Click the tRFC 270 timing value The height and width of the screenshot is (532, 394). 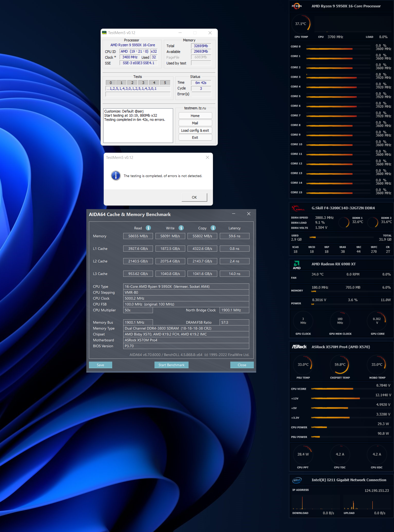374,251
